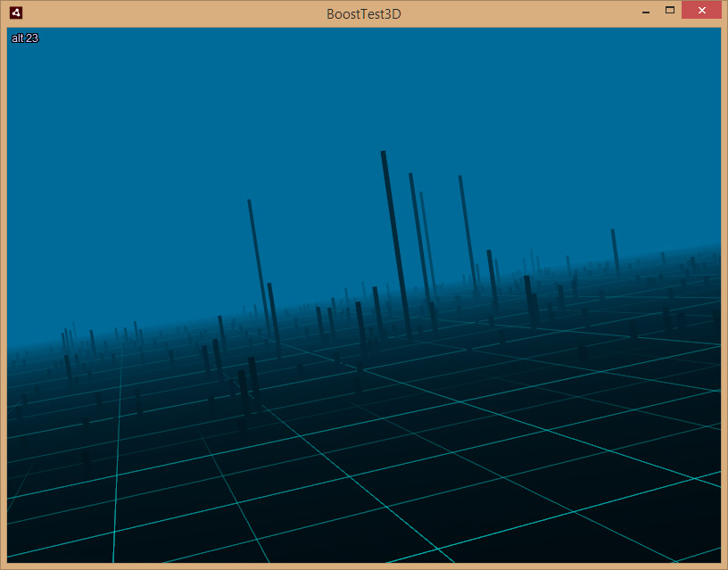Close the BoostTest3D window

click(x=701, y=10)
